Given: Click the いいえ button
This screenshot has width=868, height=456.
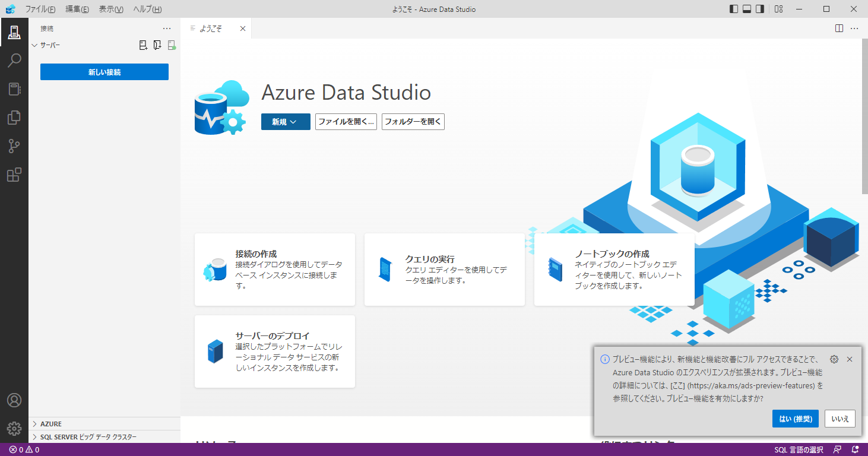Looking at the screenshot, I should pos(840,418).
